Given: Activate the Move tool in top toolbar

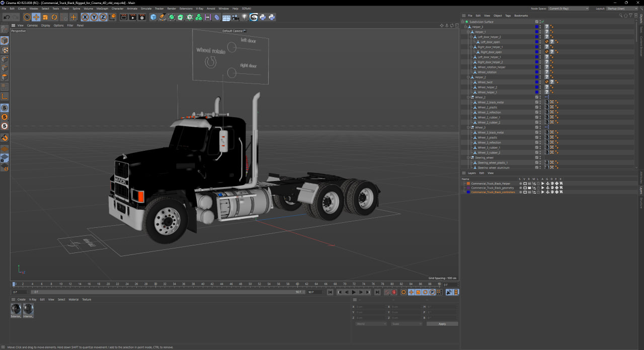Looking at the screenshot, I should click(x=36, y=17).
